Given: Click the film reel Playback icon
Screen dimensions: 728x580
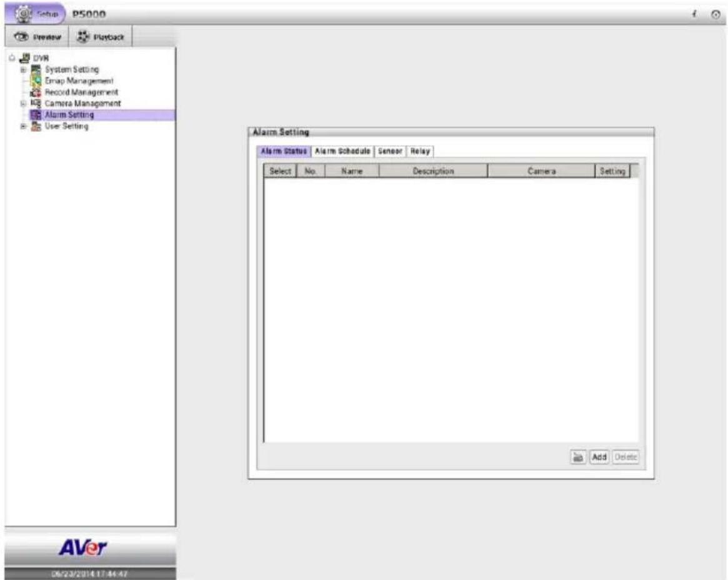Looking at the screenshot, I should pyautogui.click(x=82, y=37).
